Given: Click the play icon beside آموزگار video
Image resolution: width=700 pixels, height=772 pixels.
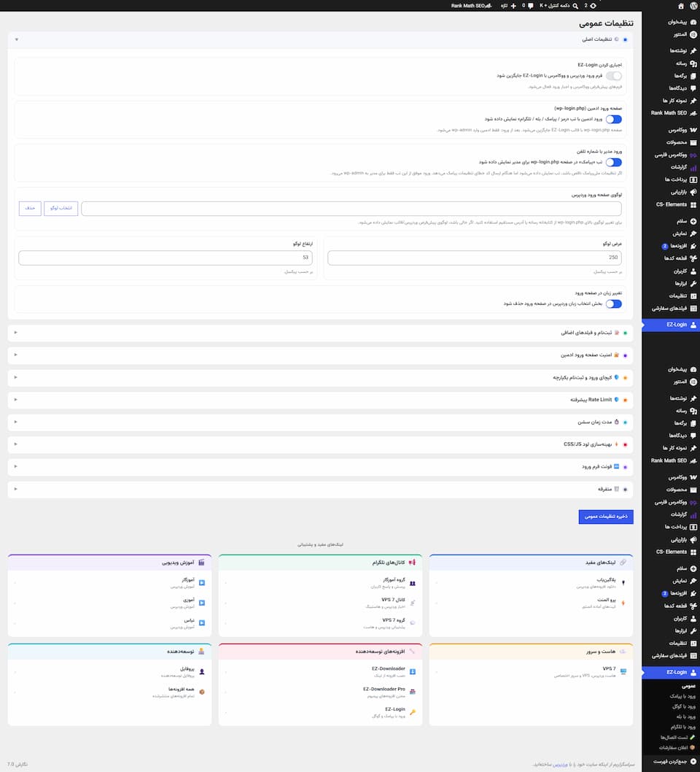Looking at the screenshot, I should (x=202, y=583).
